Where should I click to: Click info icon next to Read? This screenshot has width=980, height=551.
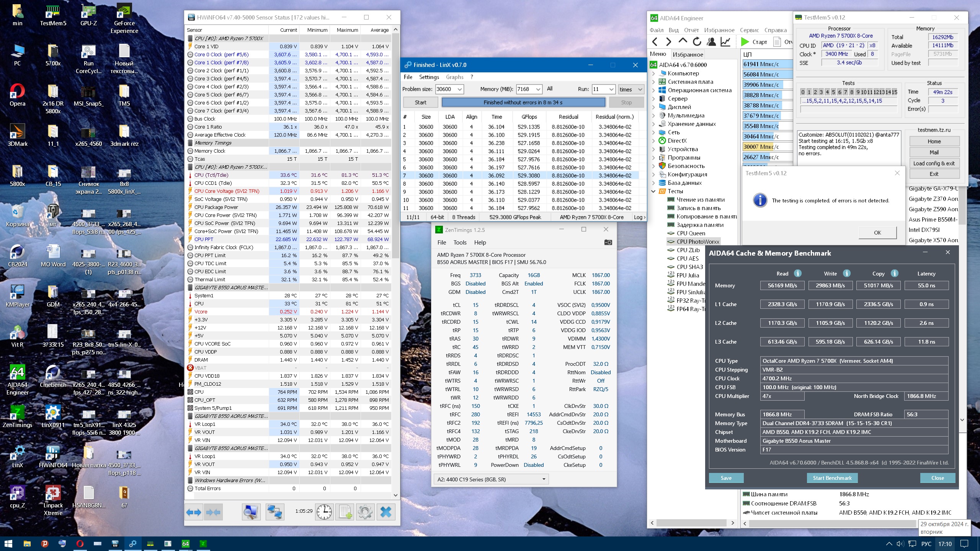[x=797, y=273]
